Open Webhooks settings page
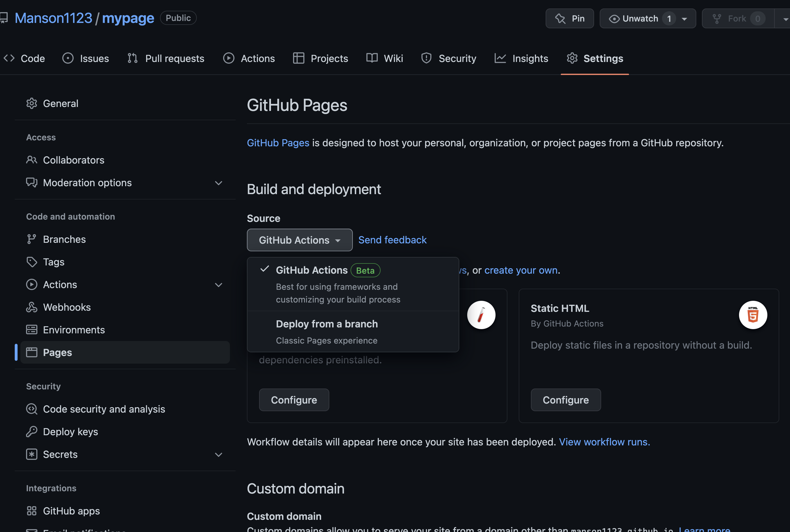Screen dimensions: 790x532 pyautogui.click(x=125, y=307)
